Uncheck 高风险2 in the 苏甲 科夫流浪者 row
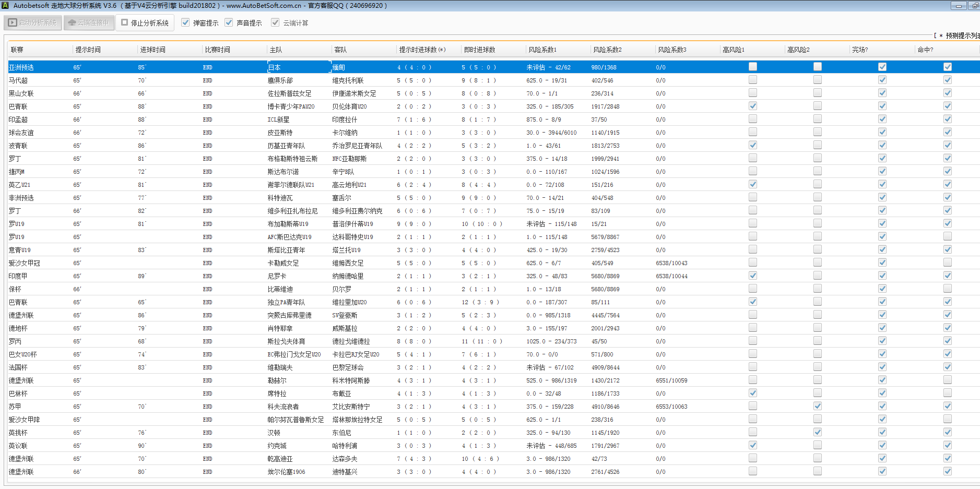980x489 pixels. click(817, 406)
